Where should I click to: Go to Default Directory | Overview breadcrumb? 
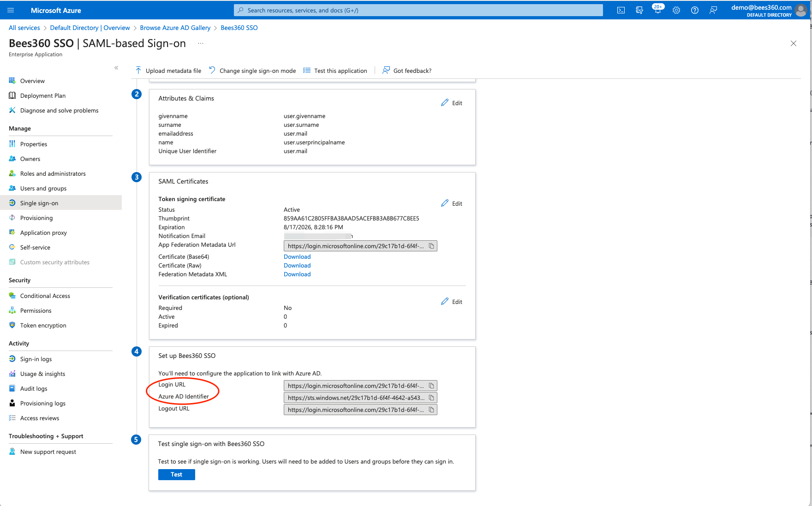(90, 28)
